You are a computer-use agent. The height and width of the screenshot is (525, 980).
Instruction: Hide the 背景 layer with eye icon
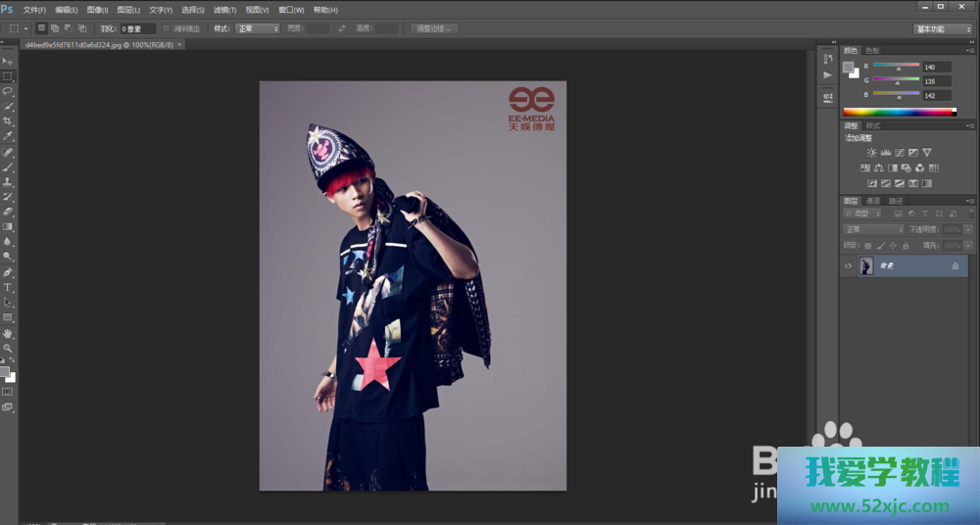point(849,266)
